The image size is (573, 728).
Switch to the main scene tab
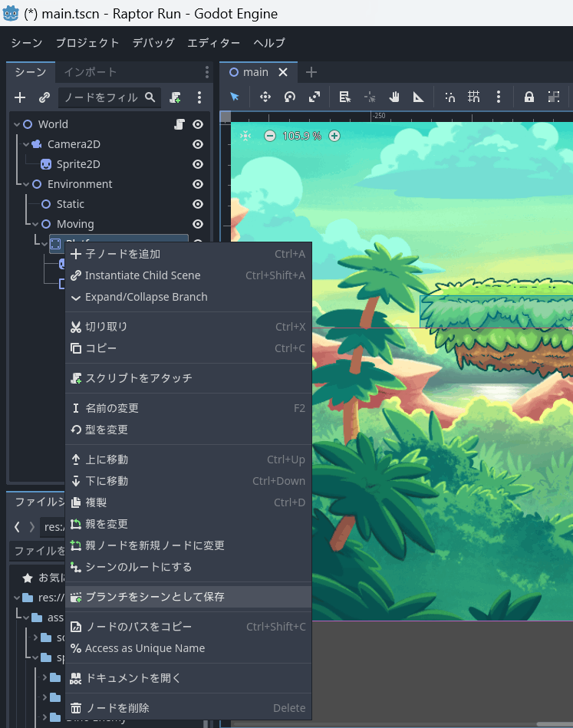(x=255, y=72)
